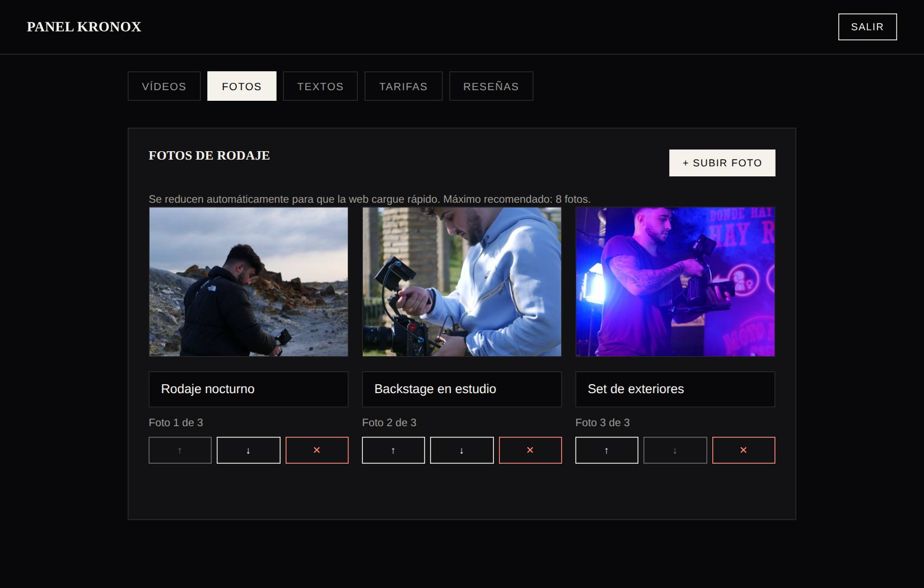The image size is (924, 588).
Task: Delete the Rodaje nocturno photo
Action: pos(317,450)
